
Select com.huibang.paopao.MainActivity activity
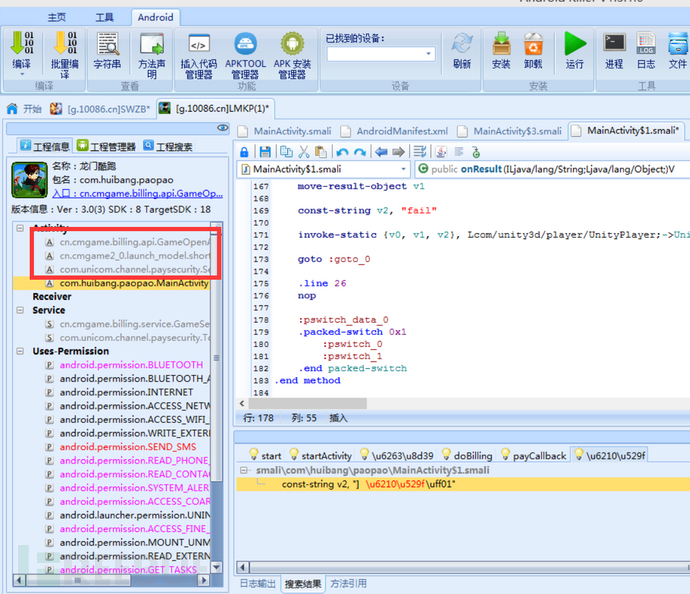pos(113,283)
